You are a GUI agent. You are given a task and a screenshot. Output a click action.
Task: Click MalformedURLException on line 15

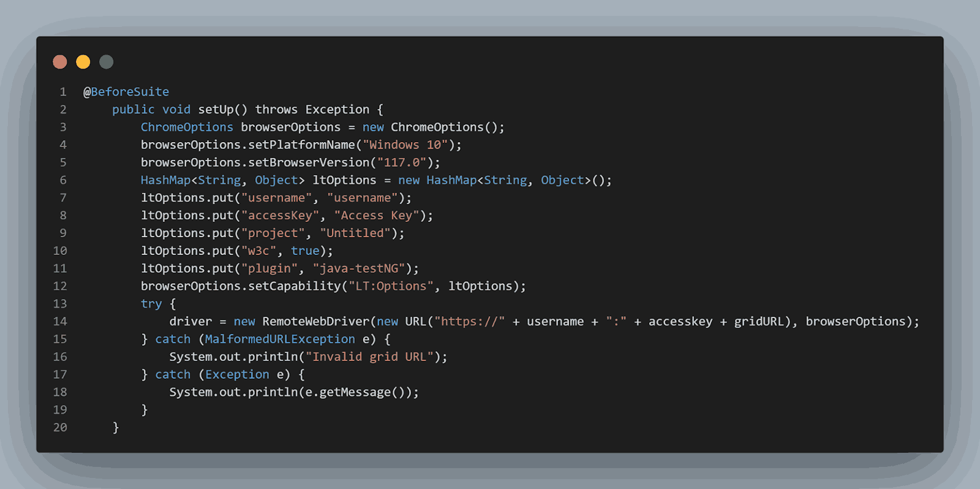click(x=280, y=339)
